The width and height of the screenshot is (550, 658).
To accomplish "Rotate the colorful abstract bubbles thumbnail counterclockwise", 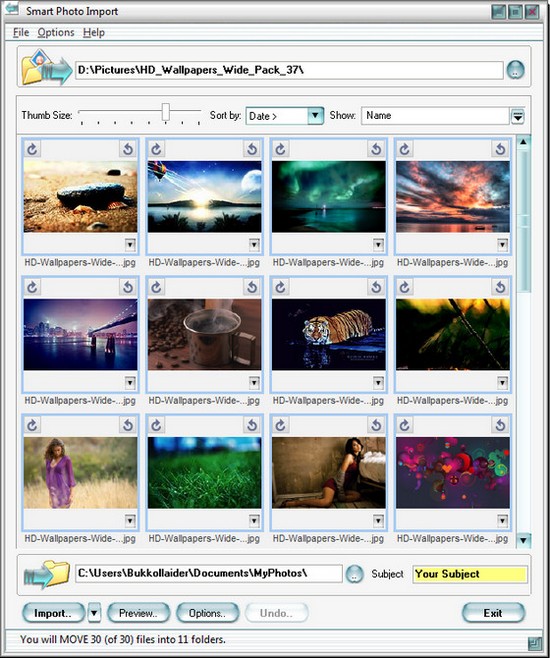I will point(500,425).
